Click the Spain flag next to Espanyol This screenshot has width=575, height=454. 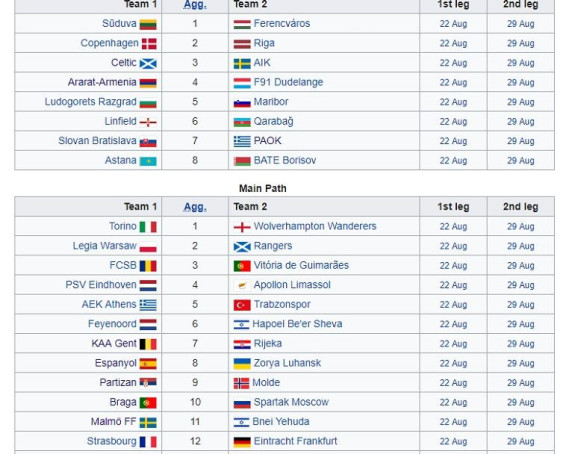148,363
